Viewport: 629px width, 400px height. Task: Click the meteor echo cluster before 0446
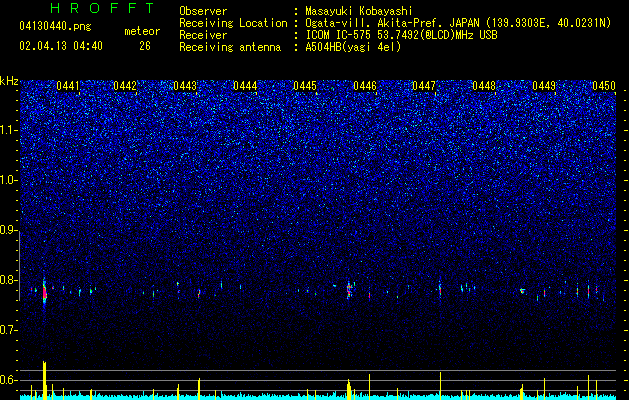pyautogui.click(x=349, y=290)
